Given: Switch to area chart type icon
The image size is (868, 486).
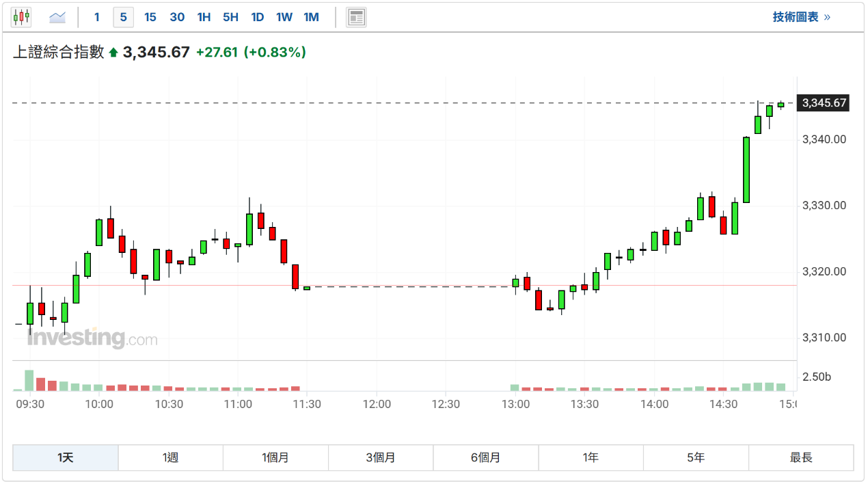Looking at the screenshot, I should [57, 17].
